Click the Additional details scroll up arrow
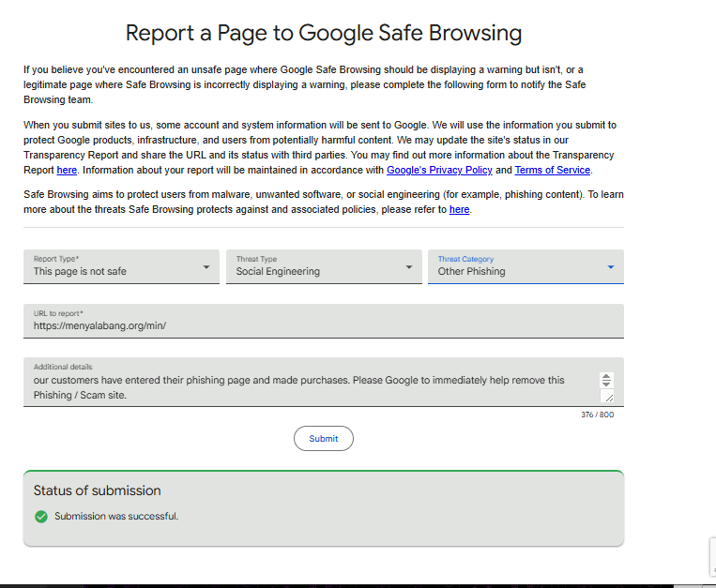The height and width of the screenshot is (588, 716). coord(606,376)
